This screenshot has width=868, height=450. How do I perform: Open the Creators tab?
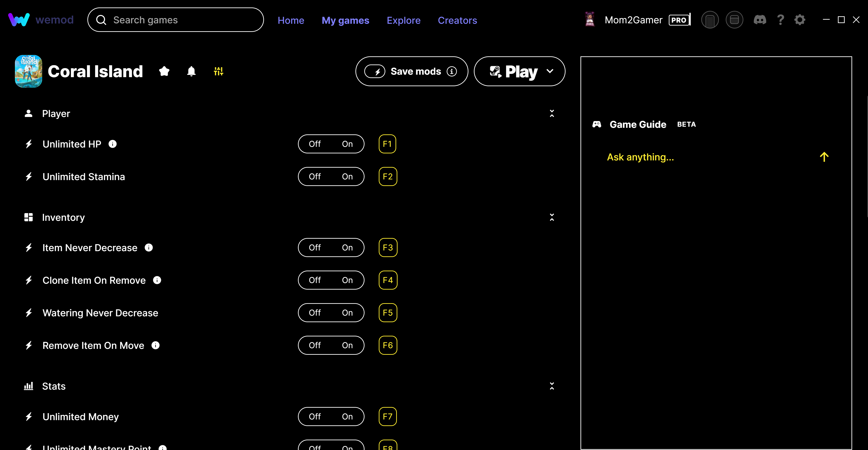pyautogui.click(x=457, y=20)
